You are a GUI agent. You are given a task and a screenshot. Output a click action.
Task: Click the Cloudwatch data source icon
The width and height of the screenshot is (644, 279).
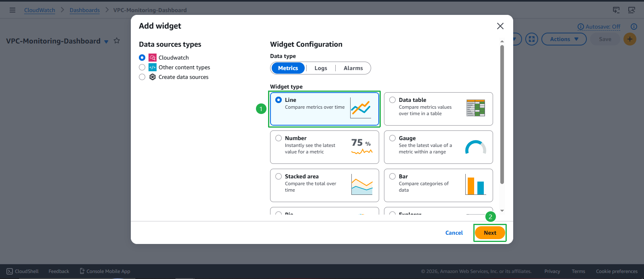(153, 58)
